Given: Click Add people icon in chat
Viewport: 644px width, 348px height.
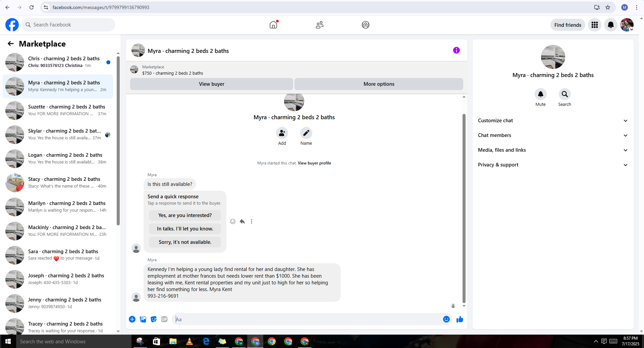Looking at the screenshot, I should [282, 133].
